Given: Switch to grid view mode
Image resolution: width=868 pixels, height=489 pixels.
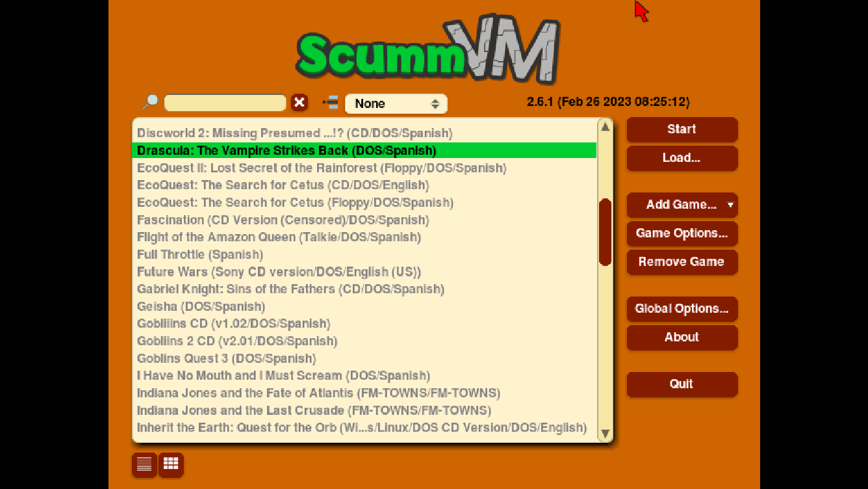Looking at the screenshot, I should tap(170, 465).
